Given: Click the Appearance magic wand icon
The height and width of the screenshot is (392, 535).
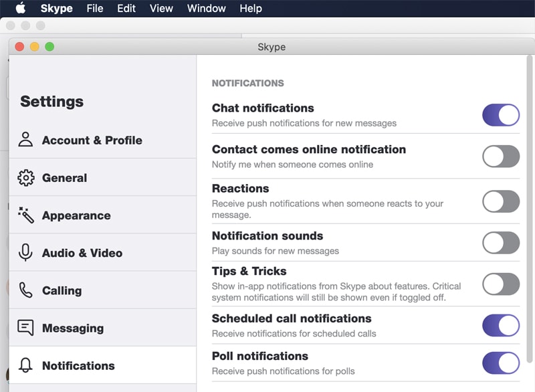Looking at the screenshot, I should point(25,215).
